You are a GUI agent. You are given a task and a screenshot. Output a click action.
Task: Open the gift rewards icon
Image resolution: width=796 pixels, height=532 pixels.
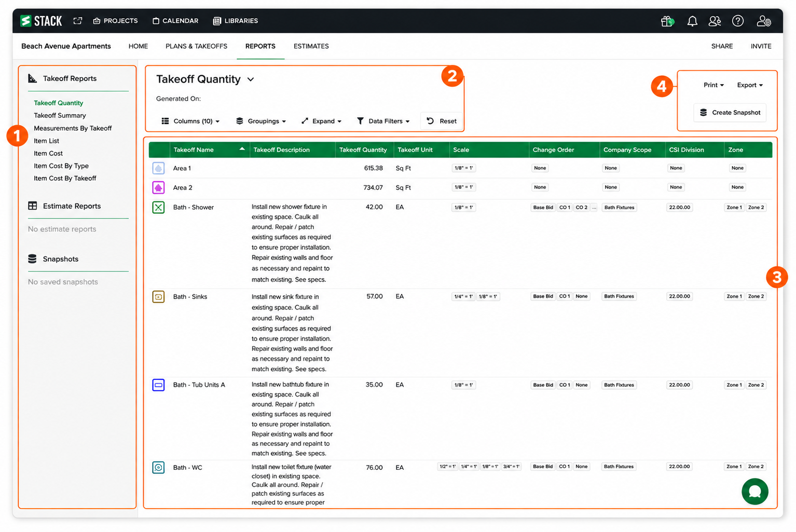tap(667, 21)
